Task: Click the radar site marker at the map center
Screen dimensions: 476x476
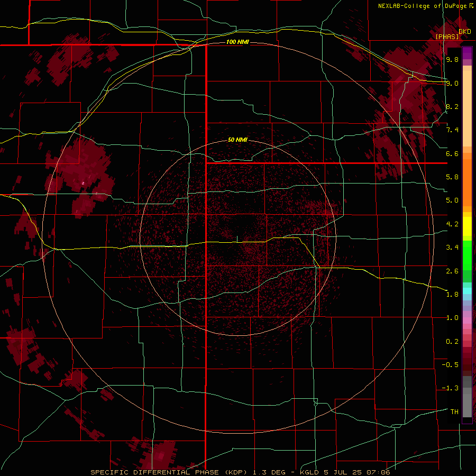Action: click(237, 239)
